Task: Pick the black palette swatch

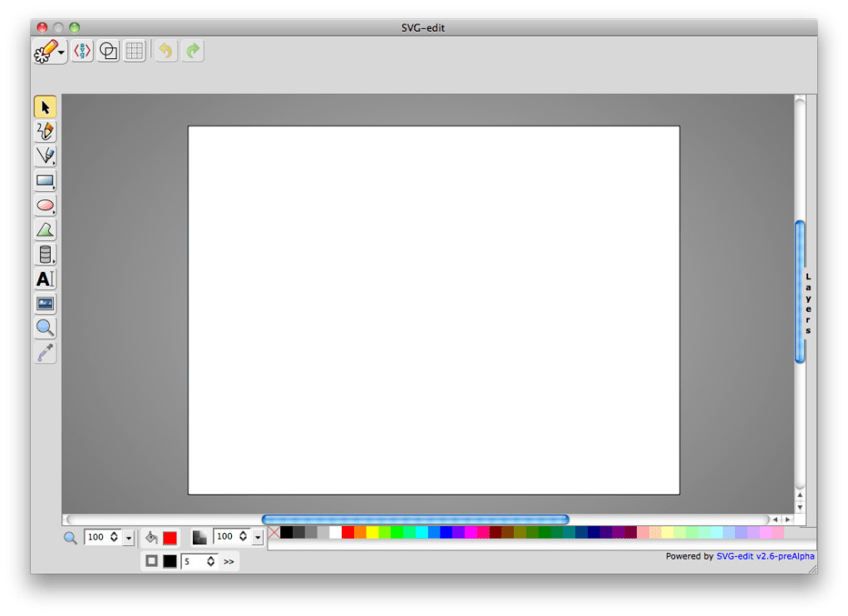Action: (287, 533)
